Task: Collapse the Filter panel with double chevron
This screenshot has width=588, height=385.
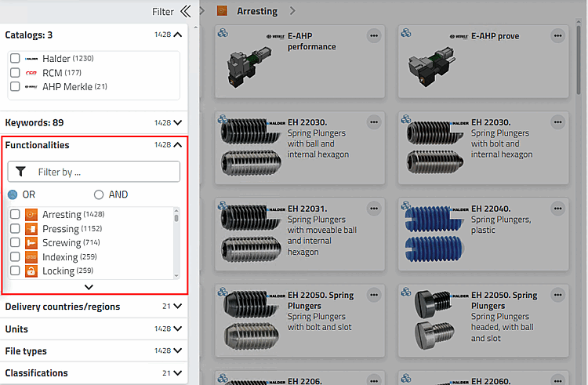Action: tap(186, 11)
